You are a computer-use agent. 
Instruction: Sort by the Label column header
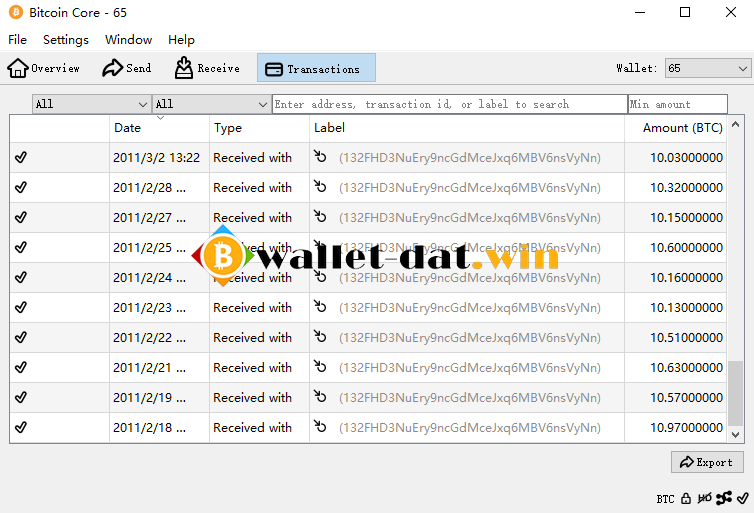(x=467, y=128)
